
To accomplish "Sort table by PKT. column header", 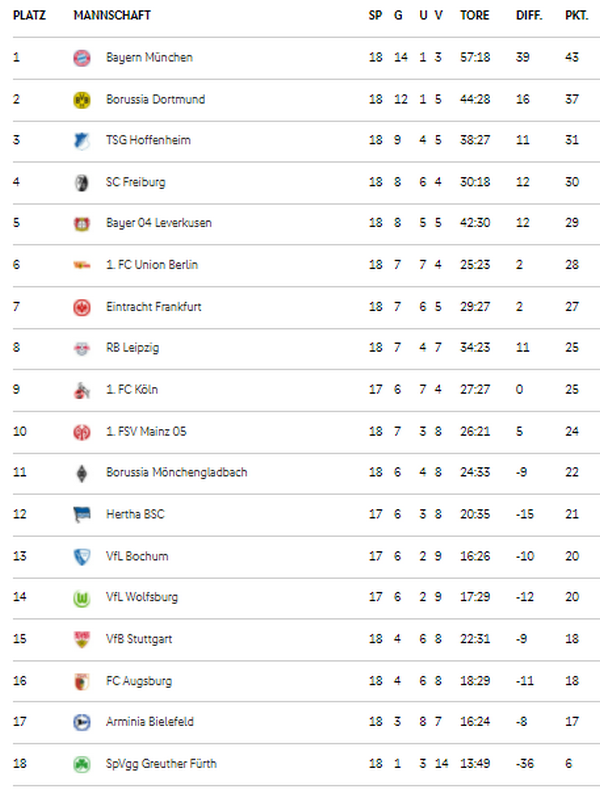I will (576, 15).
